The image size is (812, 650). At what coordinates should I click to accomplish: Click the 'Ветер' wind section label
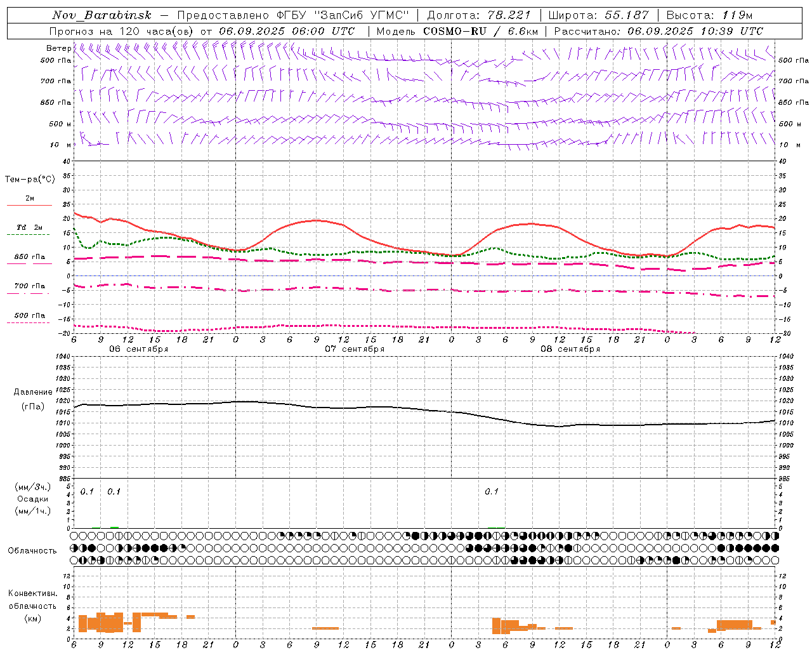tap(59, 48)
